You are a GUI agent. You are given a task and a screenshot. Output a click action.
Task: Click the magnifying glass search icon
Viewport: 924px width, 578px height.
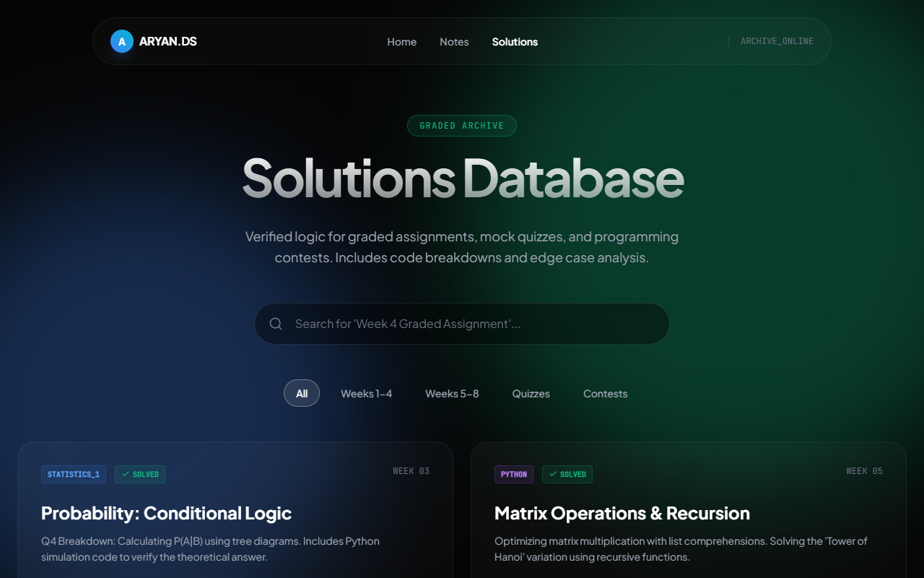coord(276,324)
